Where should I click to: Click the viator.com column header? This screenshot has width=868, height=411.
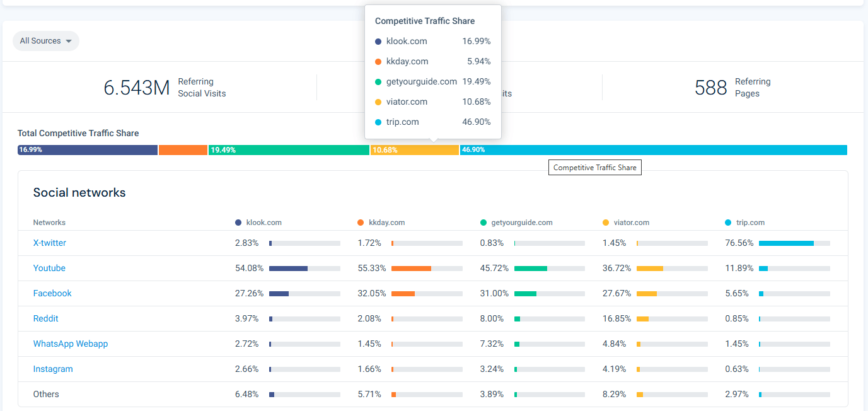(626, 223)
